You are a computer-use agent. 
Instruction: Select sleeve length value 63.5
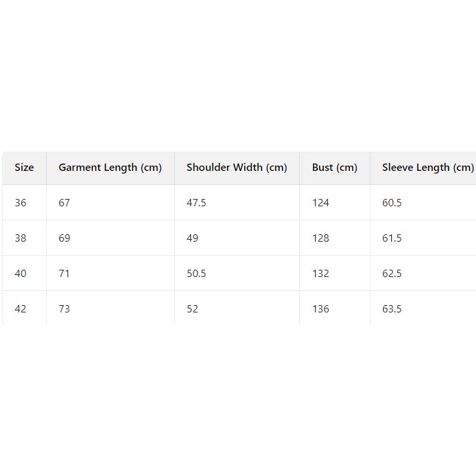point(392,309)
